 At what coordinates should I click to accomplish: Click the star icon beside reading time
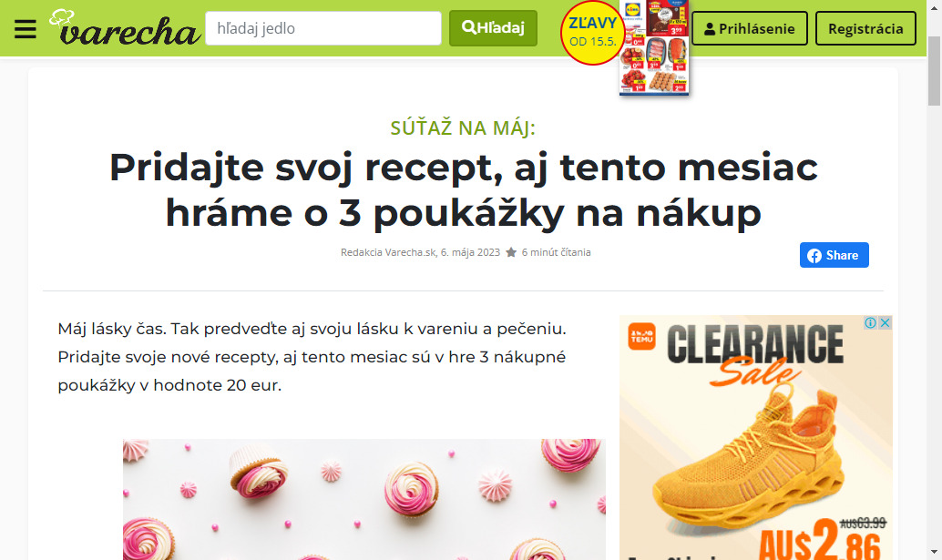(x=511, y=252)
